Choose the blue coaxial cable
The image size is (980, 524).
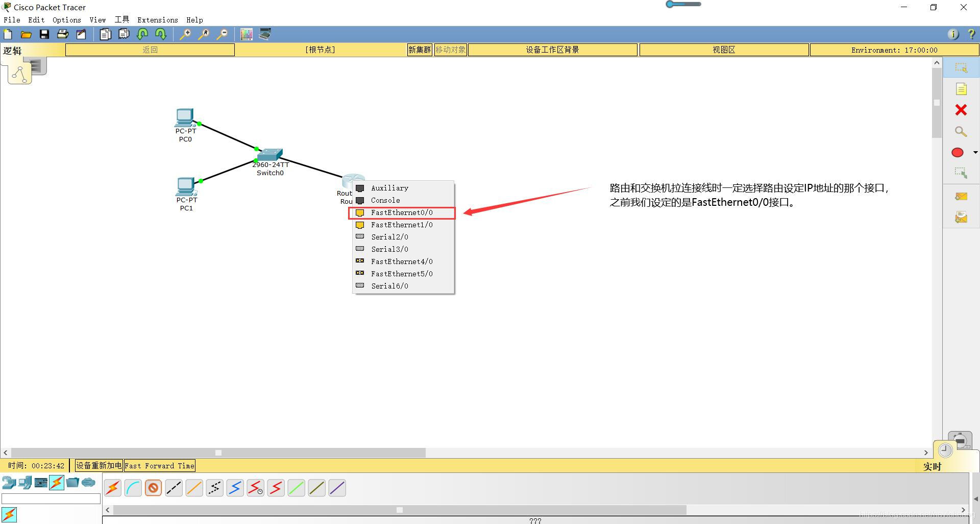coord(235,488)
